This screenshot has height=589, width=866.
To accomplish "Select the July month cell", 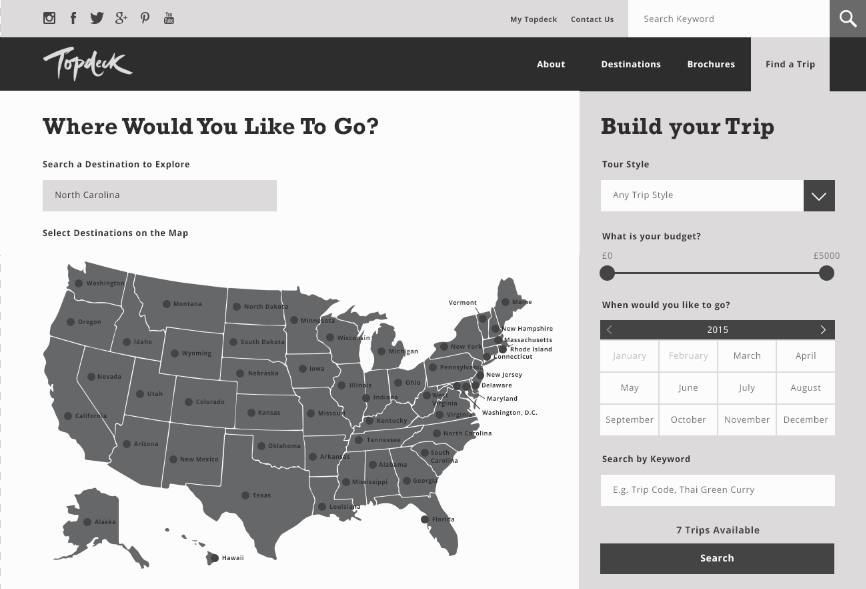I will [747, 388].
